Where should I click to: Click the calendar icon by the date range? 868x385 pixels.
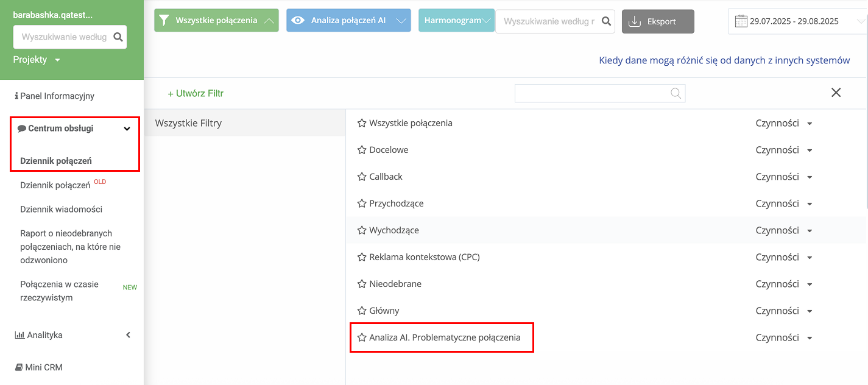741,21
